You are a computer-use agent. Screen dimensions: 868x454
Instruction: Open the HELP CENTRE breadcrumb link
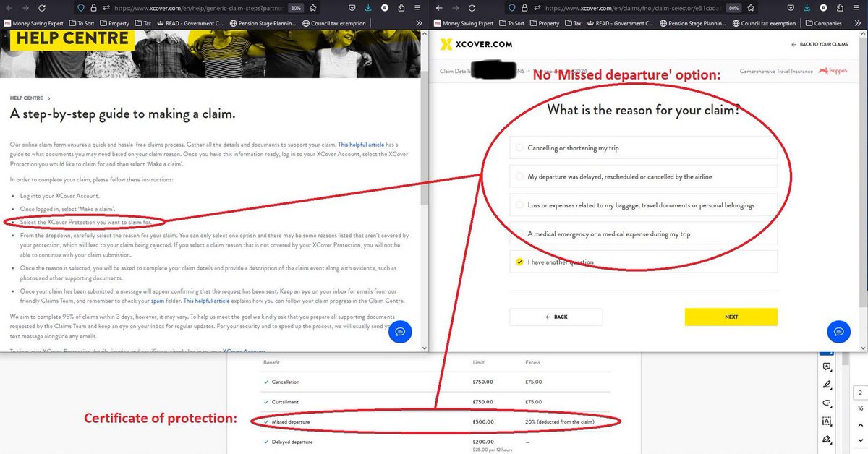click(x=27, y=98)
